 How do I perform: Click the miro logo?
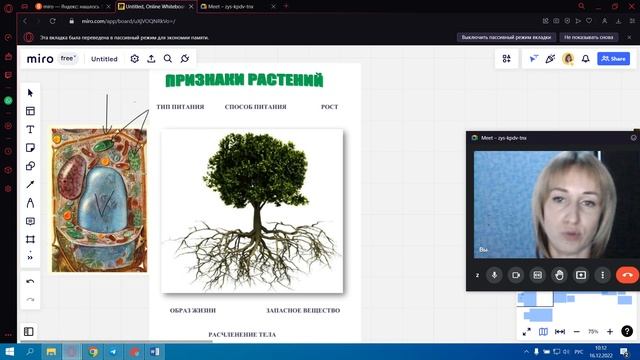coord(40,59)
